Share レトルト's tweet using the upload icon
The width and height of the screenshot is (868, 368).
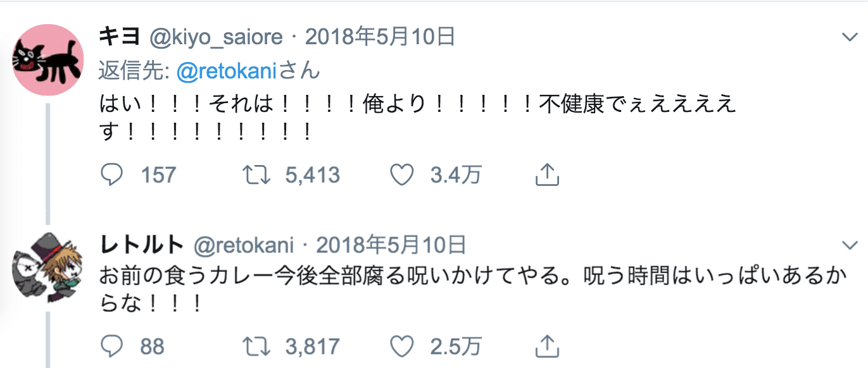point(546,346)
